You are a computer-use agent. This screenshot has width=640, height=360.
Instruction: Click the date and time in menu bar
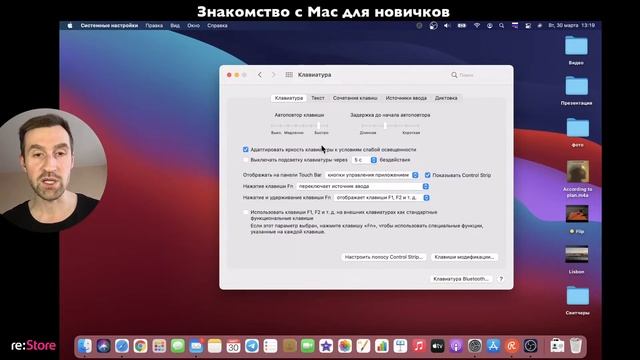pyautogui.click(x=571, y=25)
